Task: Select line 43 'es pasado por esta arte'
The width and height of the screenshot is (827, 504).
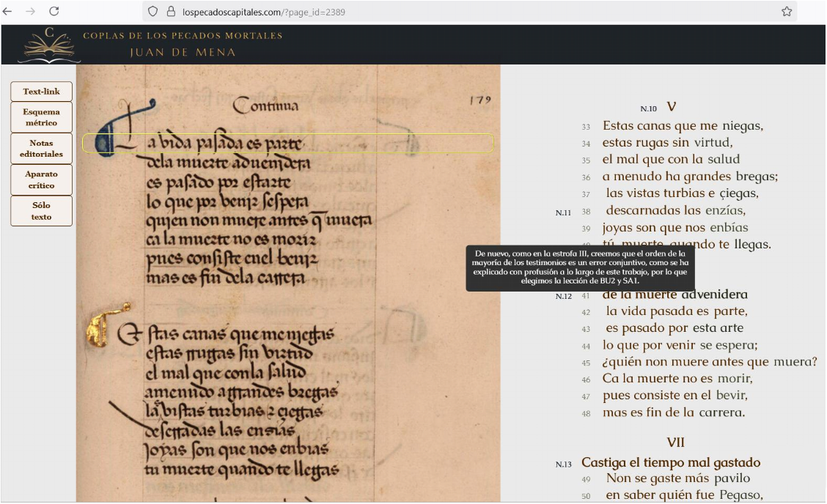Action: 675,328
